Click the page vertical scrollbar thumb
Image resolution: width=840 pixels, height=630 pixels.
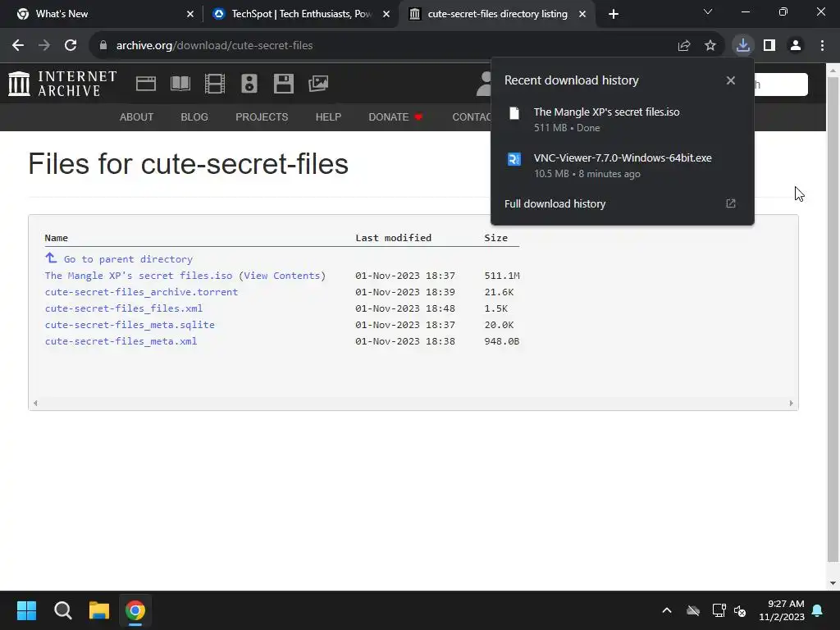click(x=833, y=319)
